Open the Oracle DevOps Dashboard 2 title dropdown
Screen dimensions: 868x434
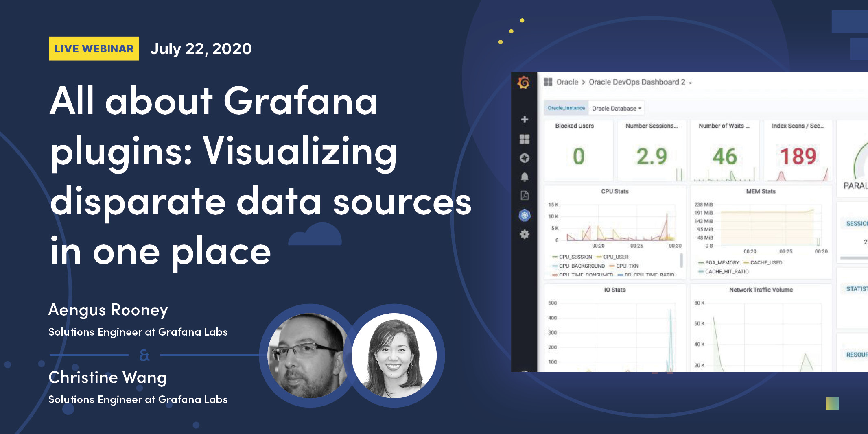click(640, 82)
